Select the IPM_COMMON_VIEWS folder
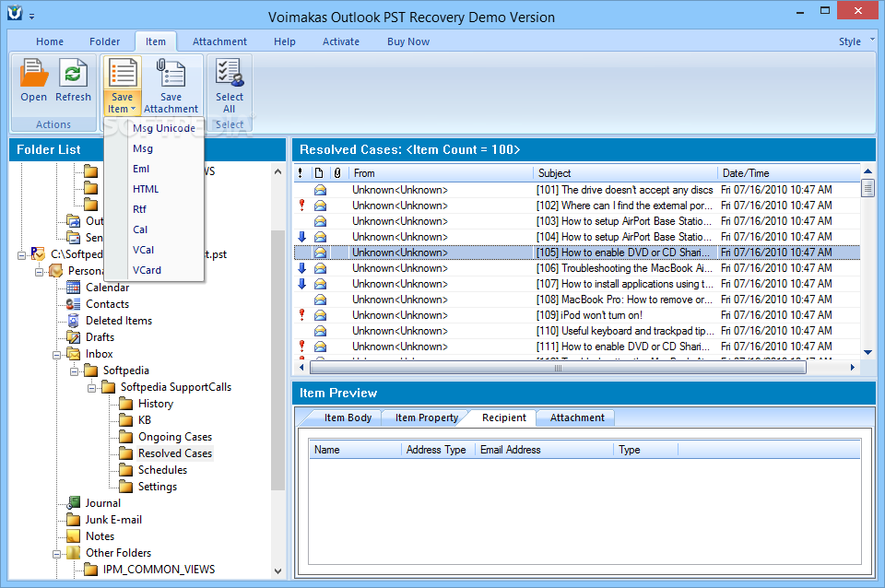 [159, 570]
